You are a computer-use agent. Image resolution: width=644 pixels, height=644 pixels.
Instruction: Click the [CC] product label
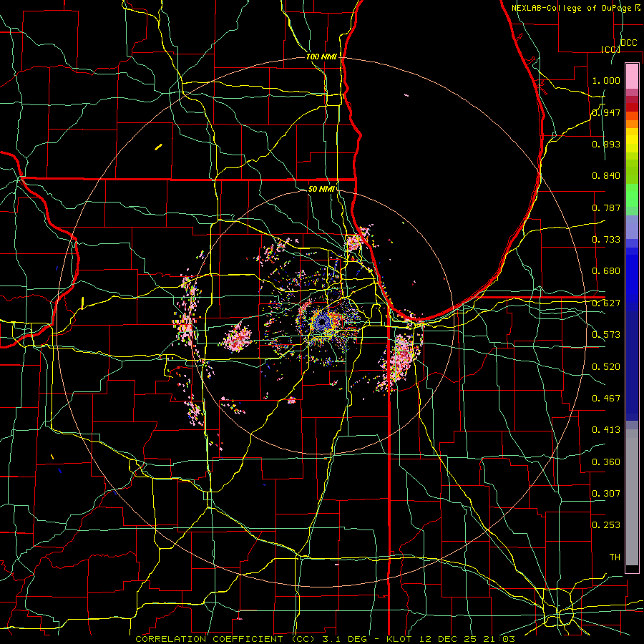(x=610, y=49)
